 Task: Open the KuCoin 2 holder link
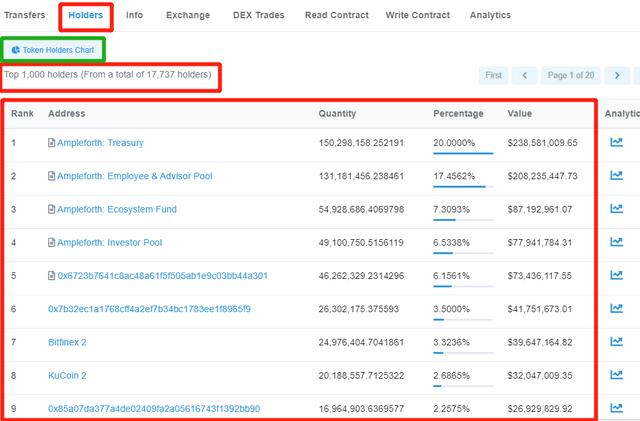pyautogui.click(x=67, y=375)
